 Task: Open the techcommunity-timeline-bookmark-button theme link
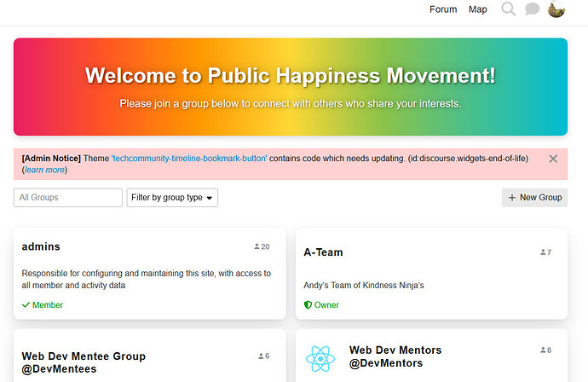click(189, 159)
